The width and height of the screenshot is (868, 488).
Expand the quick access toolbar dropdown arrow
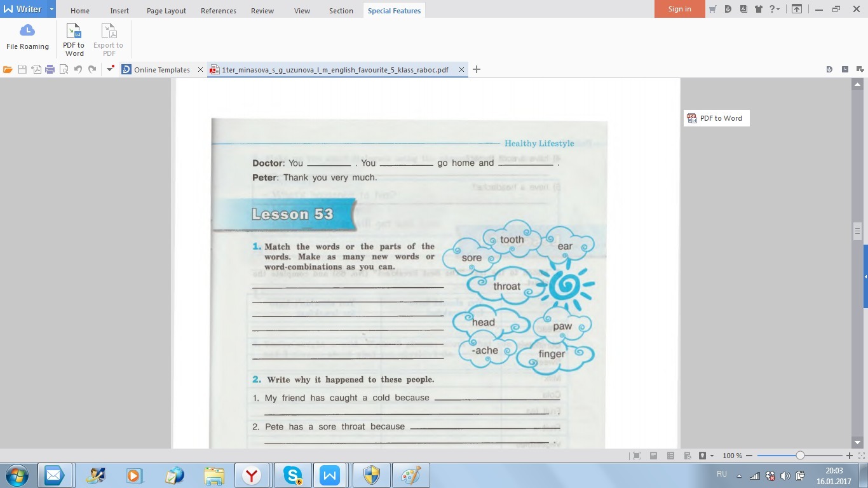click(x=110, y=69)
